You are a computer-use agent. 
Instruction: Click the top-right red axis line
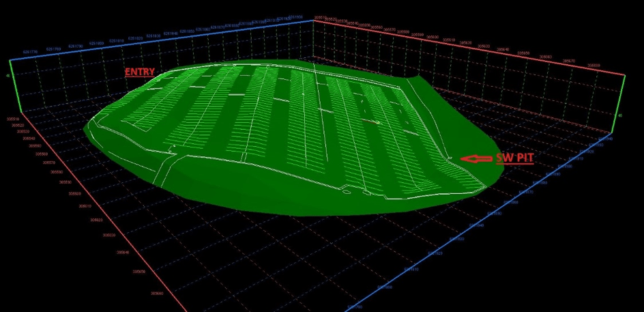pos(471,45)
